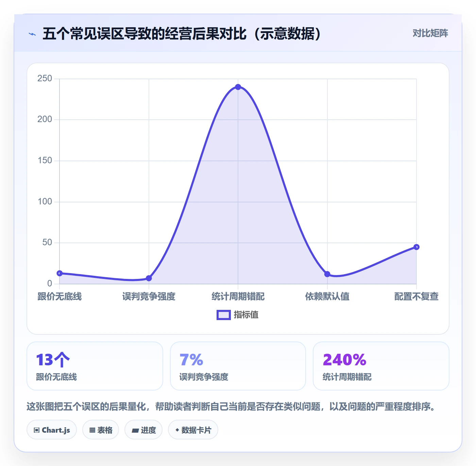476x466 pixels.
Task: Select the 跟价无底线 data point on chart
Action: tap(60, 273)
